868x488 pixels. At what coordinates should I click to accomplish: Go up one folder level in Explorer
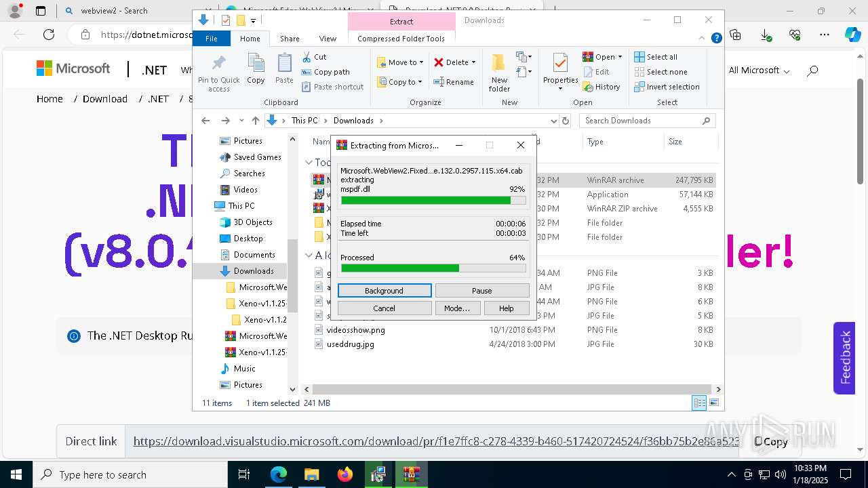point(255,121)
